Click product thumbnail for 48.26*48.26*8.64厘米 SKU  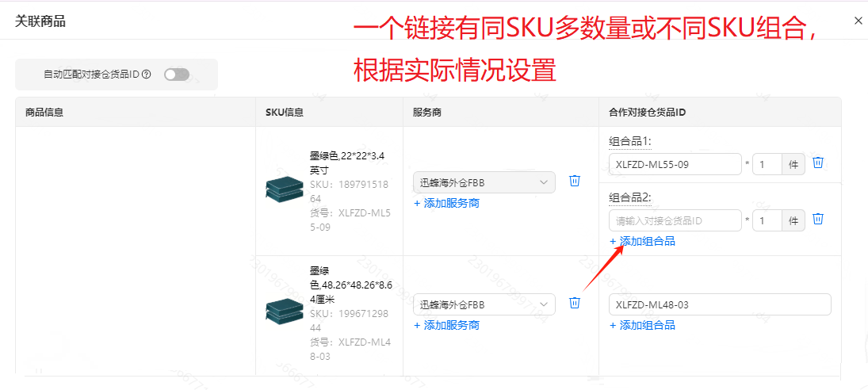(x=285, y=312)
